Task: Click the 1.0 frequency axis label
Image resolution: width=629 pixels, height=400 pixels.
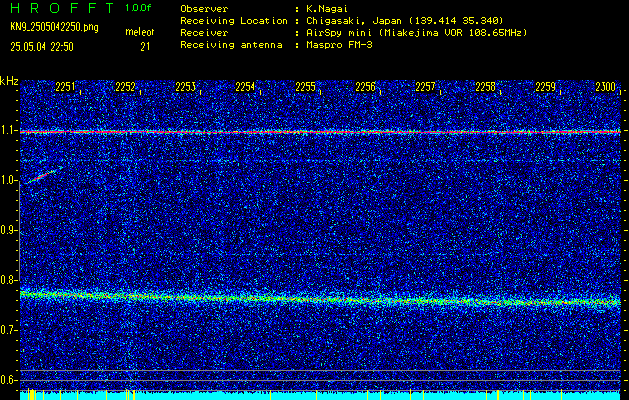Action: click(8, 181)
